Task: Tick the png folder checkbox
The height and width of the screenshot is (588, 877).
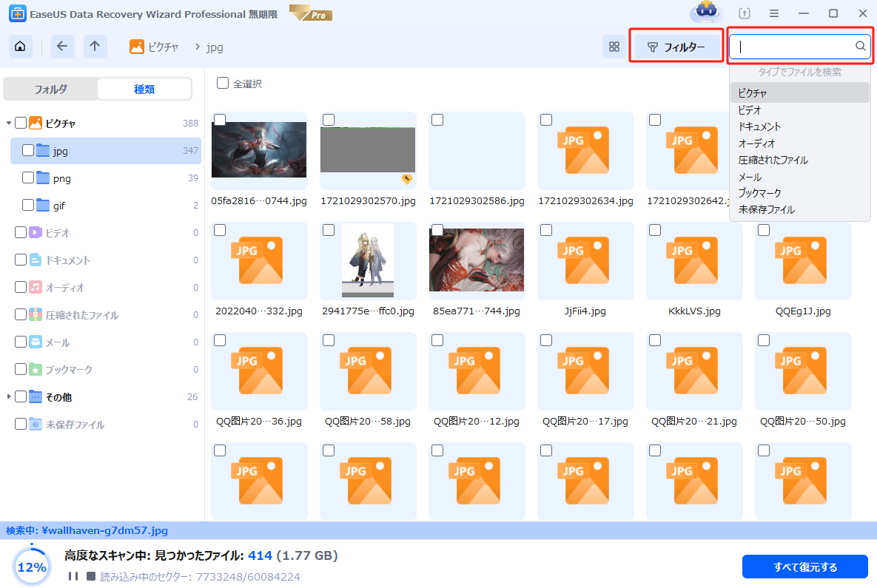Action: point(28,178)
